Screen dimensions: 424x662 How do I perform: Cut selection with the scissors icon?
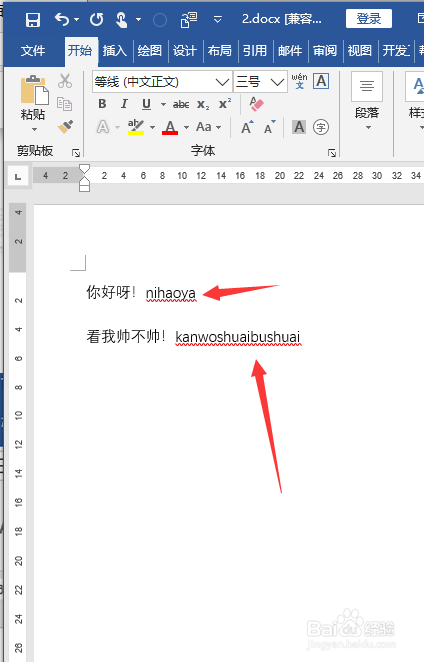point(65,81)
